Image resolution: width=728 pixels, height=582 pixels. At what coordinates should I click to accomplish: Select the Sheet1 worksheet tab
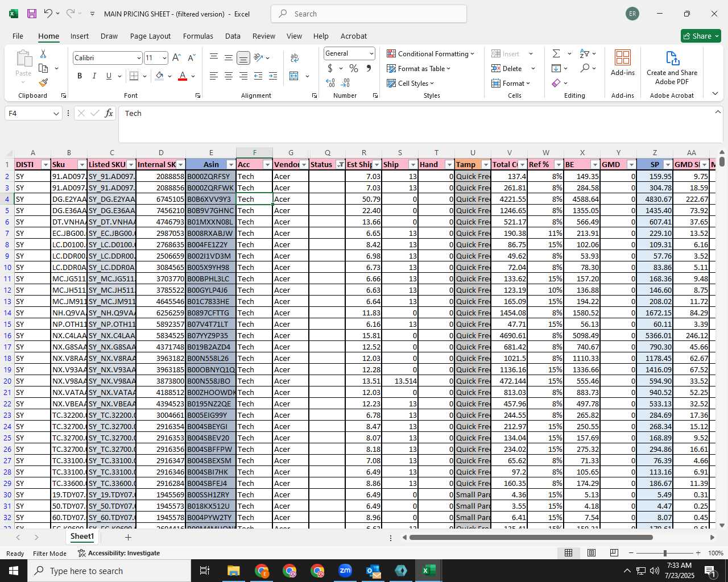coord(82,537)
